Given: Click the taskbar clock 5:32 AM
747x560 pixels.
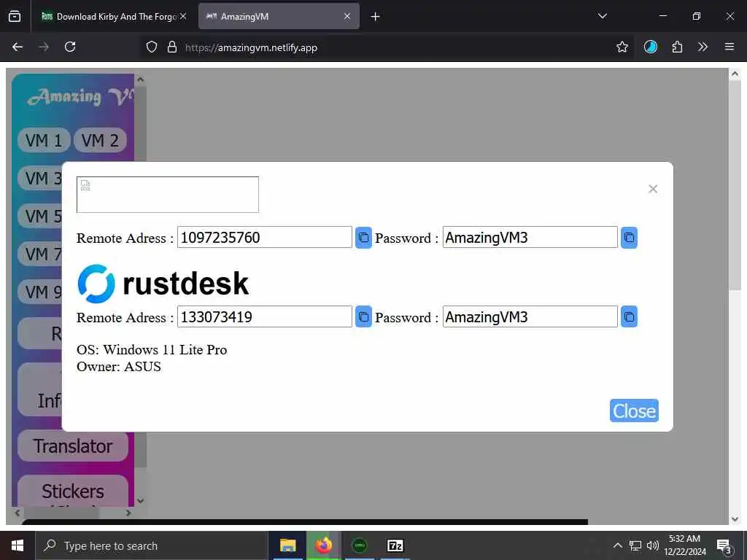Looking at the screenshot, I should point(684,539).
